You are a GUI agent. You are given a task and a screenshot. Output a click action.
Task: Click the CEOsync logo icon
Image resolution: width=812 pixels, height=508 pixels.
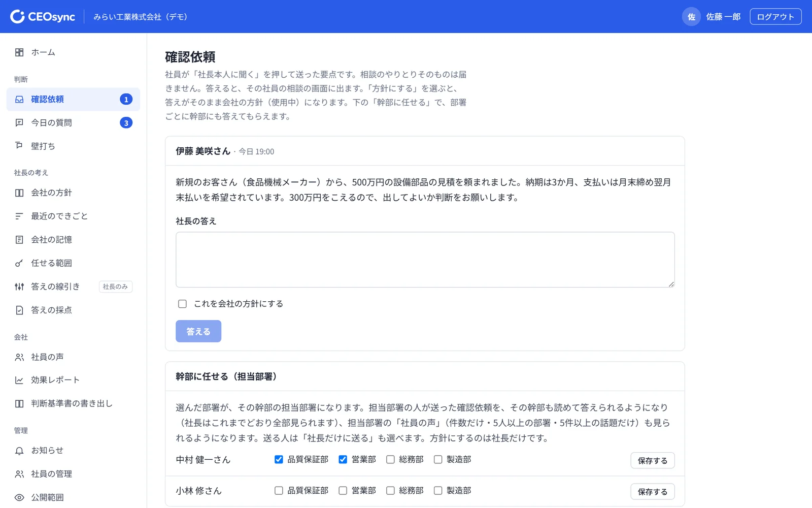click(17, 17)
